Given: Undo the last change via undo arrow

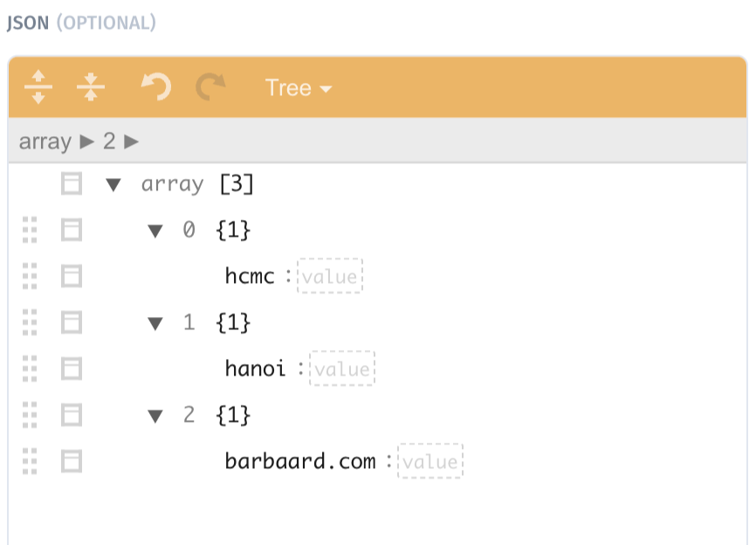Looking at the screenshot, I should pyautogui.click(x=155, y=87).
